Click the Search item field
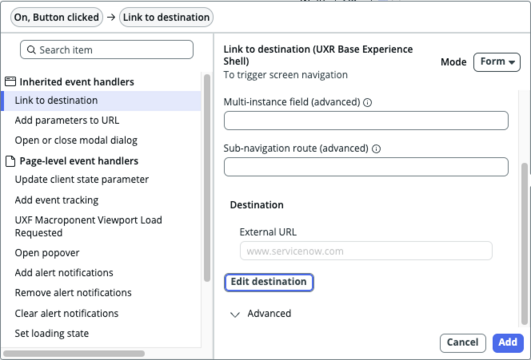 click(107, 49)
